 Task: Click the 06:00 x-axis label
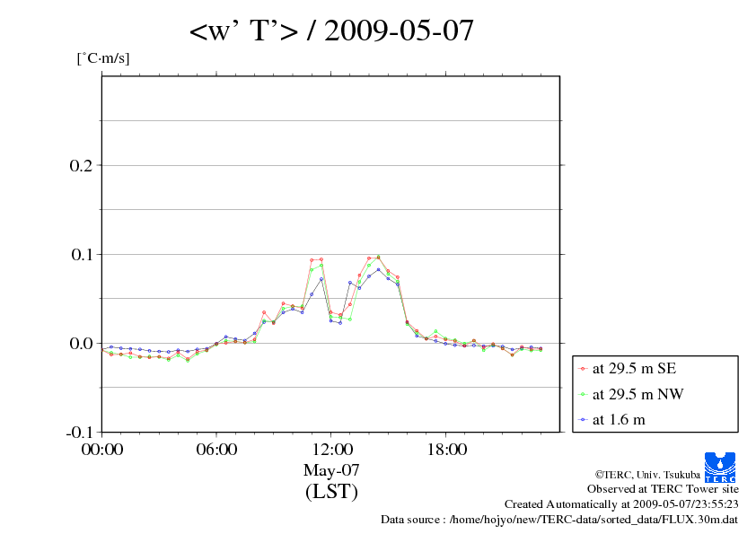click(x=216, y=449)
